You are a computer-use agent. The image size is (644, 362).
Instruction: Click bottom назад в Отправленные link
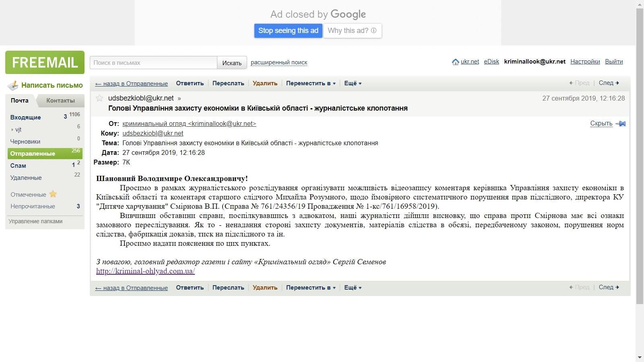pyautogui.click(x=132, y=288)
